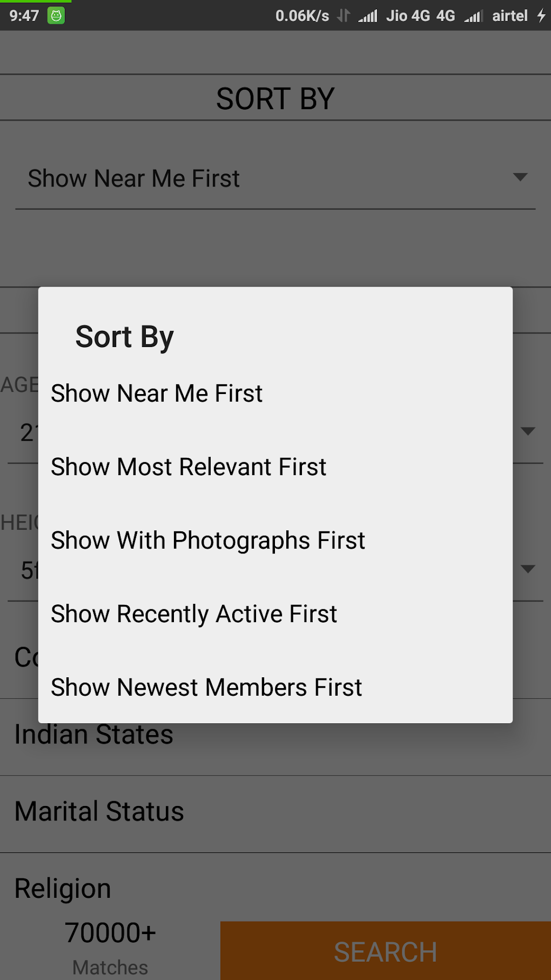551x980 pixels.
Task: Open the Sort By dropdown arrow
Action: coord(520,177)
